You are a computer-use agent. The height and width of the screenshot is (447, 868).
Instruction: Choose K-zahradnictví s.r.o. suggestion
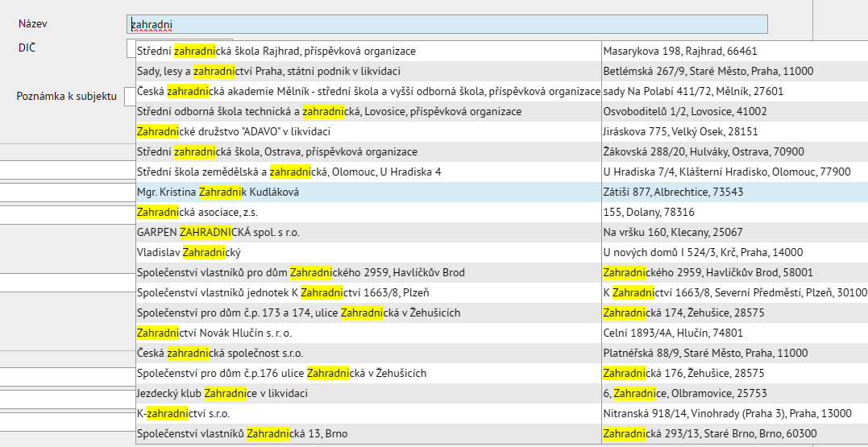[x=184, y=414]
